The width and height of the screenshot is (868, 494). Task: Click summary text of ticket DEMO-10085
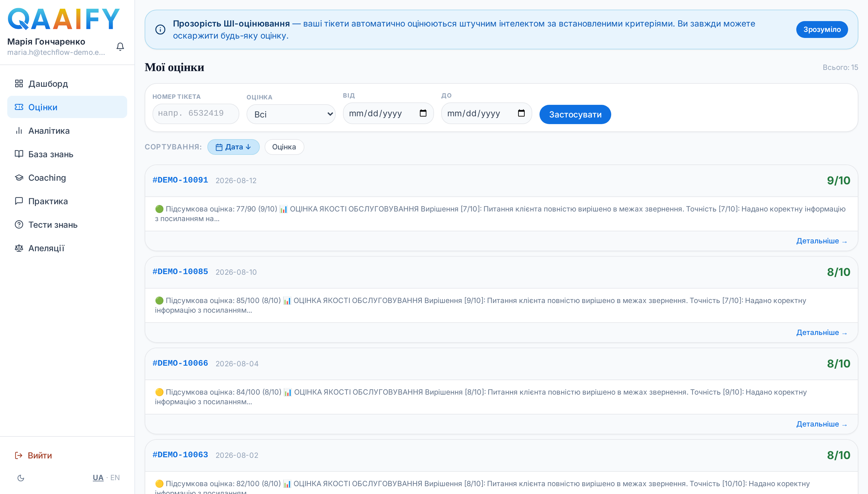(480, 305)
